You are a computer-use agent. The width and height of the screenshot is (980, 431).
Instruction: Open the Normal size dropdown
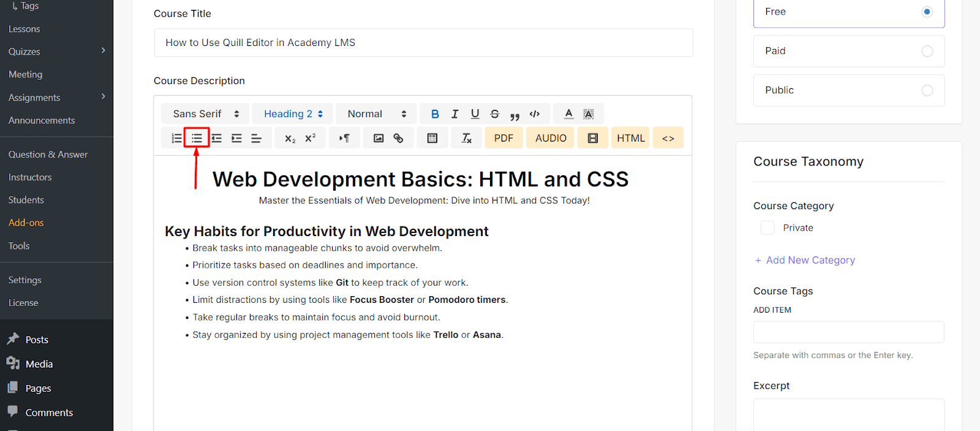click(376, 114)
